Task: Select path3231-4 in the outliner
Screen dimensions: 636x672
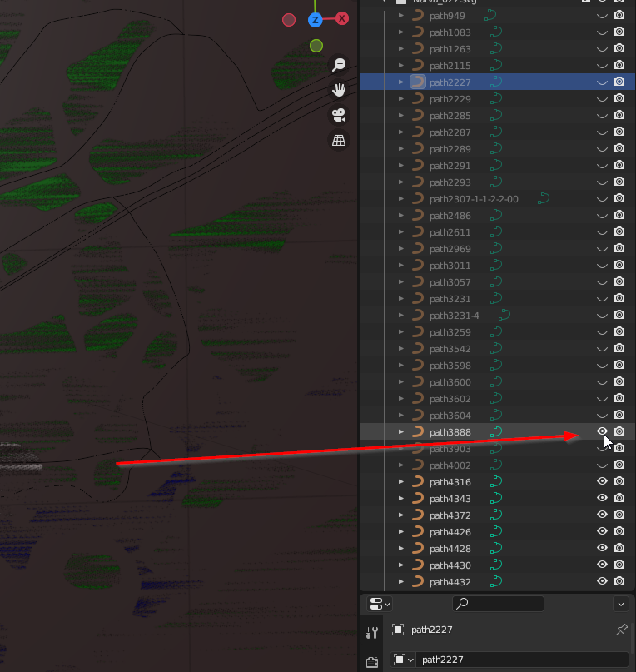Action: (x=455, y=316)
